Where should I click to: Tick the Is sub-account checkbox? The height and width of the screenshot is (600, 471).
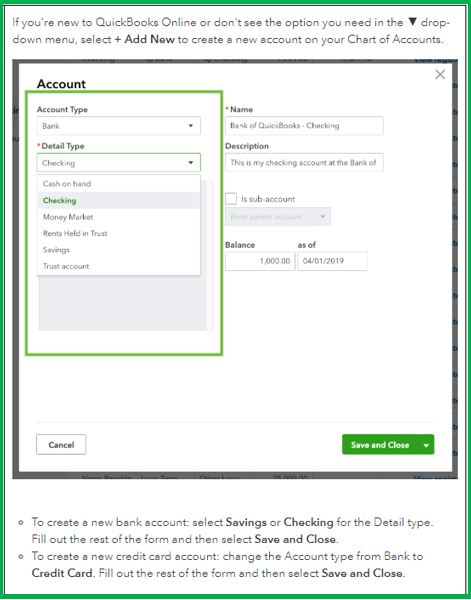pos(231,199)
